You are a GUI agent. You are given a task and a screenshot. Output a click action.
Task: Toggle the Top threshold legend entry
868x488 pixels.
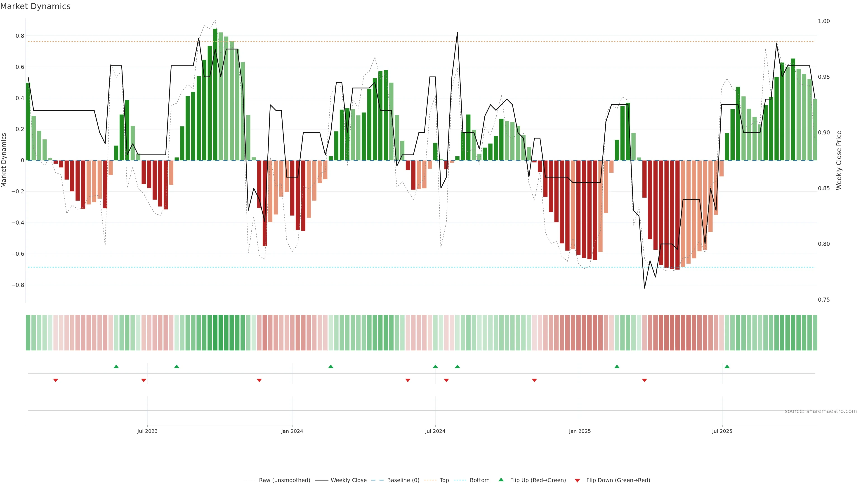point(444,480)
